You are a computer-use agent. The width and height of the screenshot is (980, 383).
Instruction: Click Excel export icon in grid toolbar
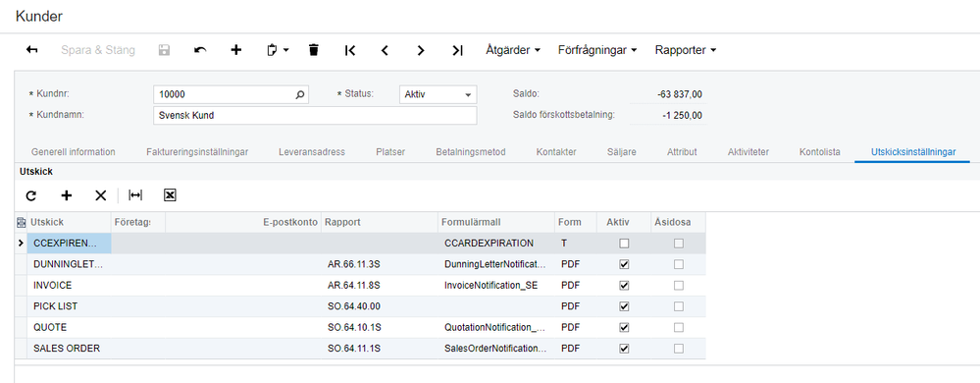pyautogui.click(x=170, y=195)
